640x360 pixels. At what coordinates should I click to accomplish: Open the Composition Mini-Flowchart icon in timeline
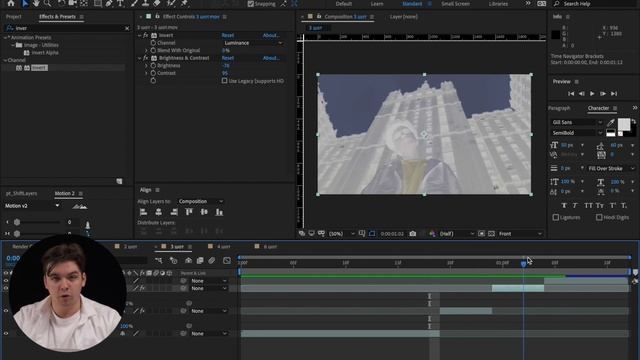tap(158, 260)
